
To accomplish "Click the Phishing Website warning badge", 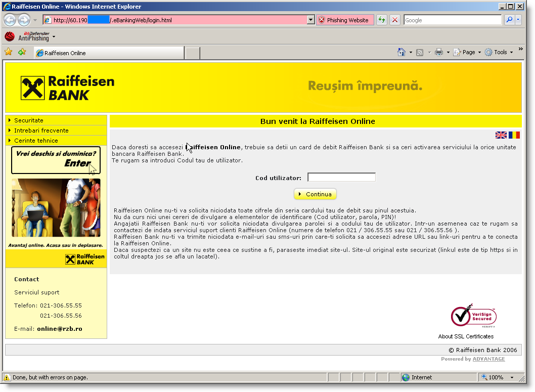I will [344, 20].
